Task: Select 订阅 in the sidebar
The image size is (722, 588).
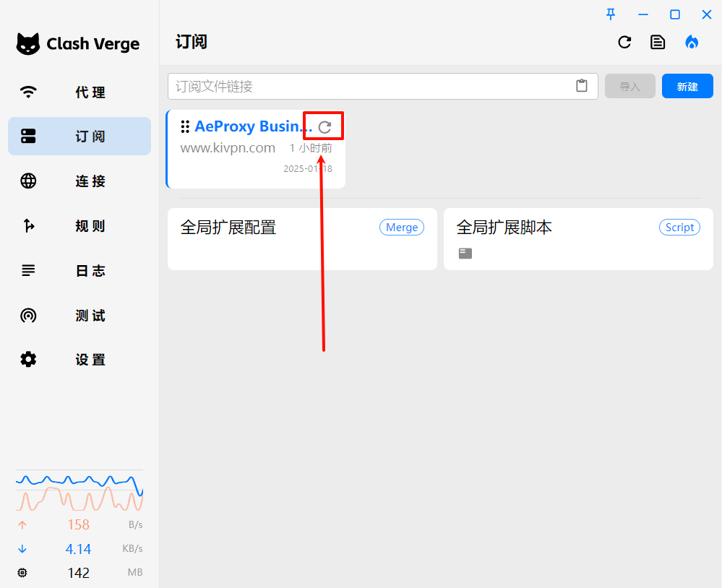Action: (79, 137)
